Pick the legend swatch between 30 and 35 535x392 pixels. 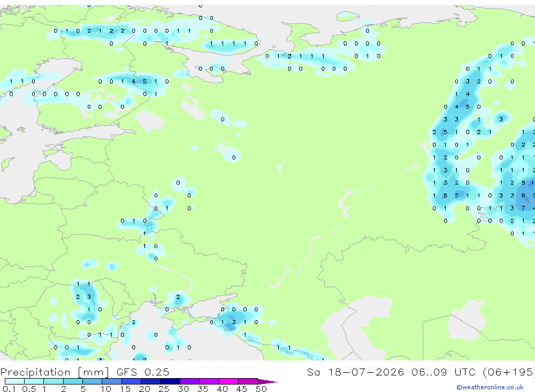click(189, 381)
